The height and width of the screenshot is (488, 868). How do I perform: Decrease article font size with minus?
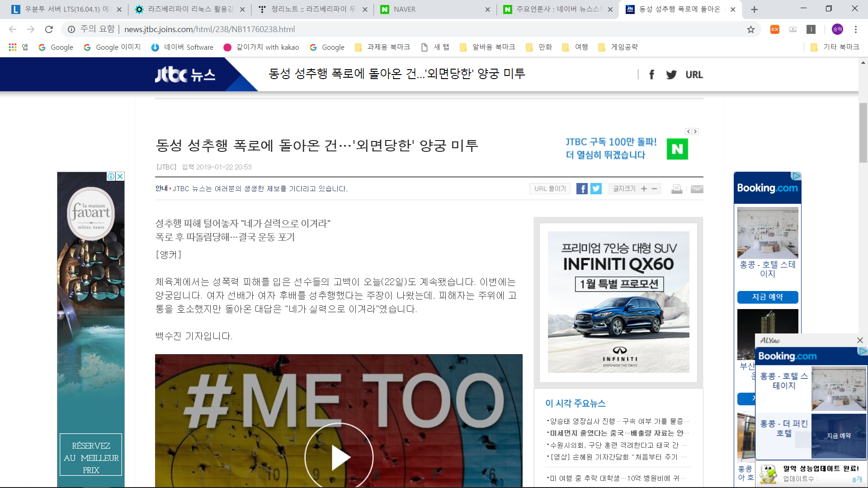[x=654, y=189]
